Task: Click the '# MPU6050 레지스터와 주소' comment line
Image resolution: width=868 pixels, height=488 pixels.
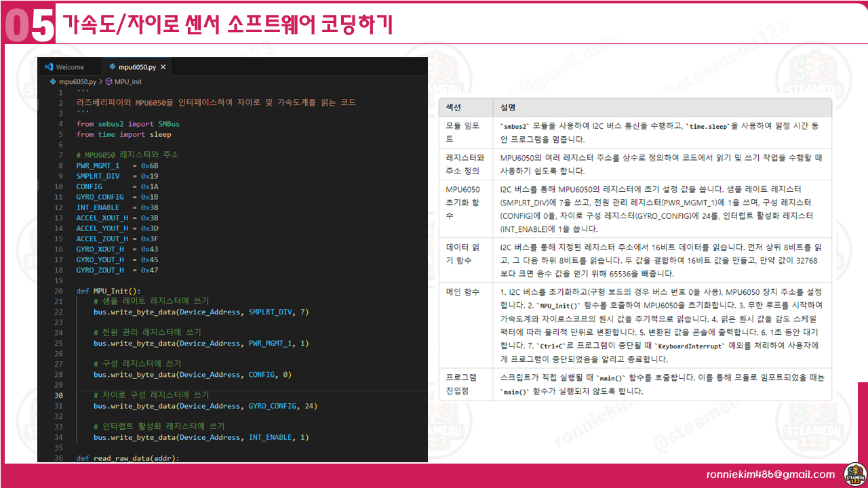Action: tap(127, 155)
